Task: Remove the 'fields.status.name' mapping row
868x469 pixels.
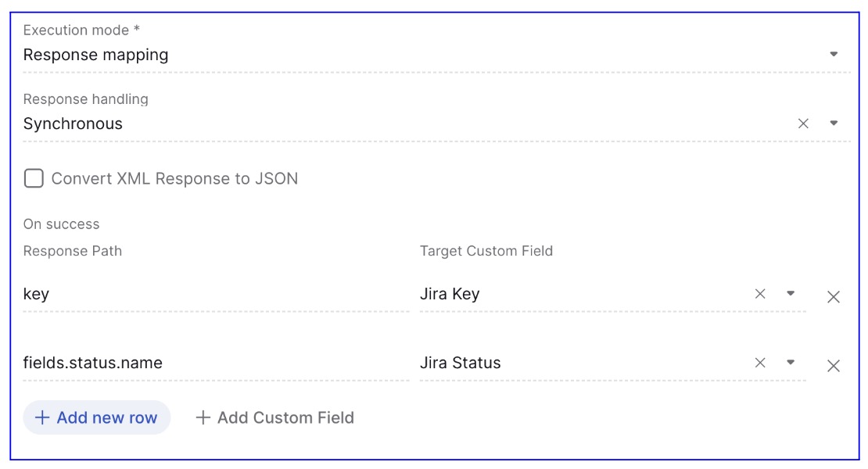Action: pos(834,366)
